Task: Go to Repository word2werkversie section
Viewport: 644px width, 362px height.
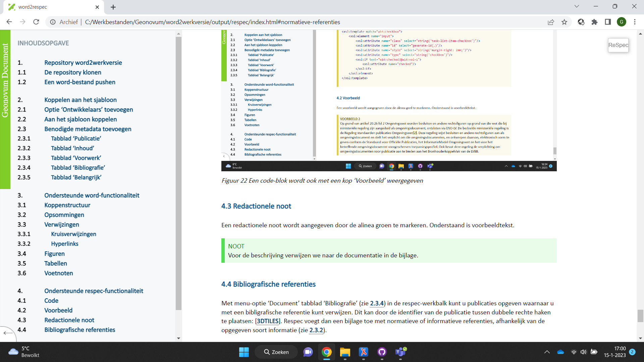Action: 83,63
